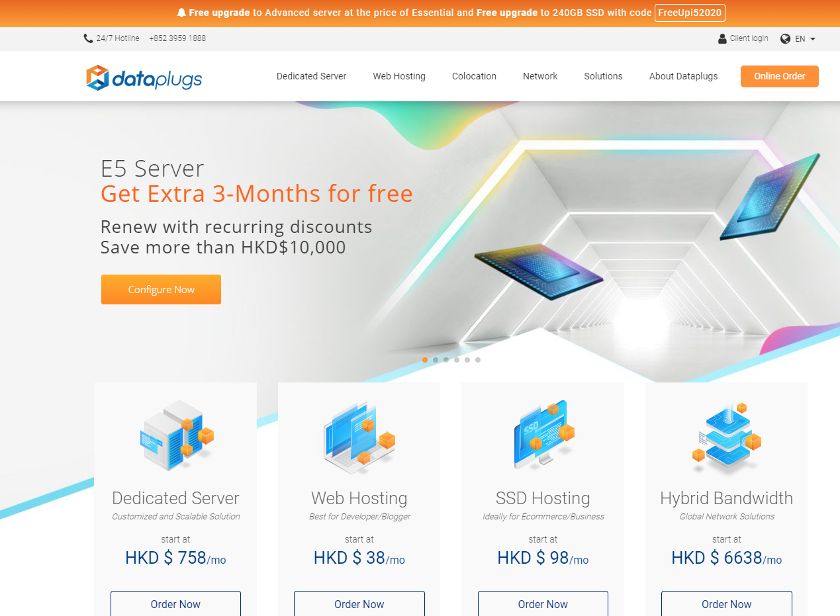The width and height of the screenshot is (840, 616).
Task: Open the About Dataplugs menu
Action: coord(683,76)
